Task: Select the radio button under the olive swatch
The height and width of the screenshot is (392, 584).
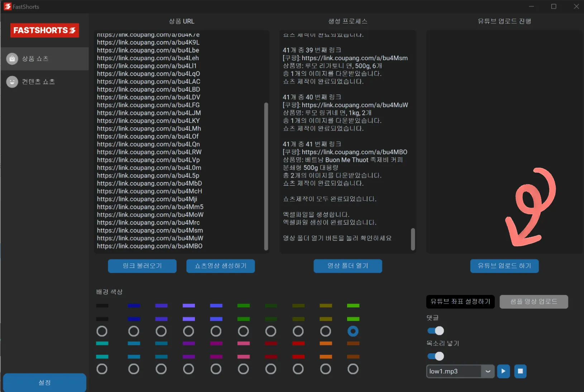Action: click(x=298, y=331)
